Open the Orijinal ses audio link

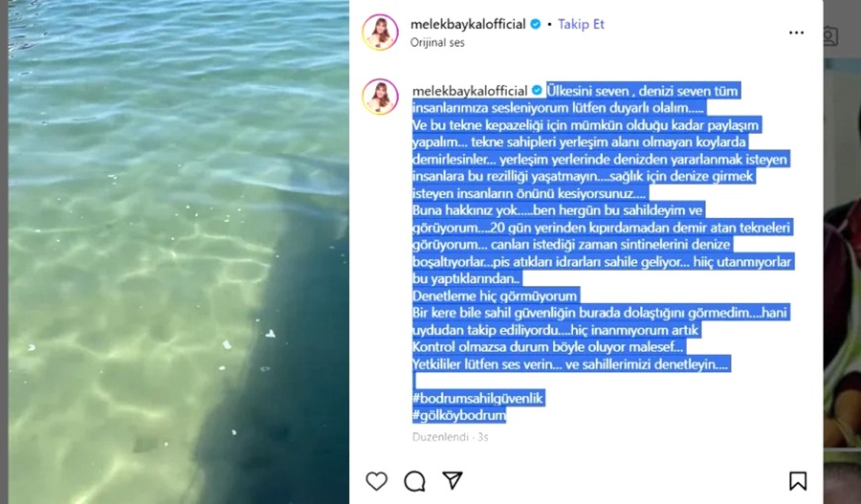(x=437, y=42)
